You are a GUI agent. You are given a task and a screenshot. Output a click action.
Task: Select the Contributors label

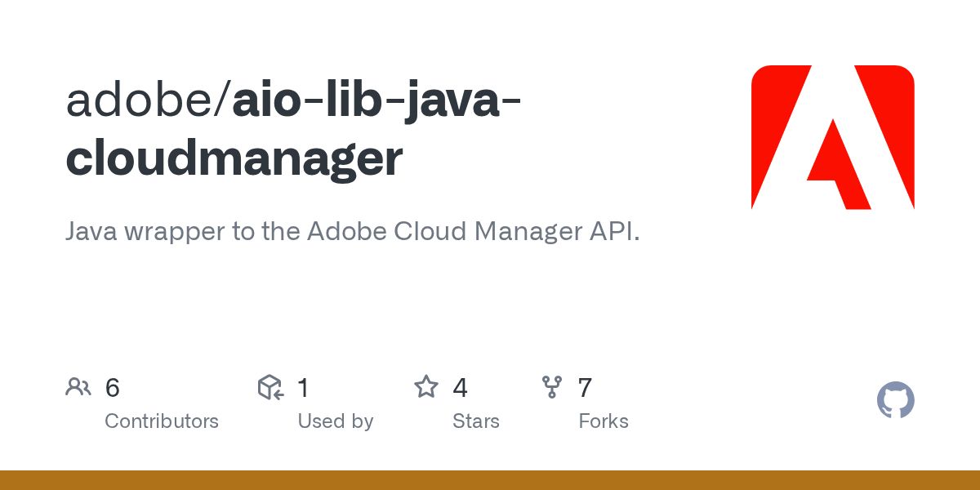point(162,421)
